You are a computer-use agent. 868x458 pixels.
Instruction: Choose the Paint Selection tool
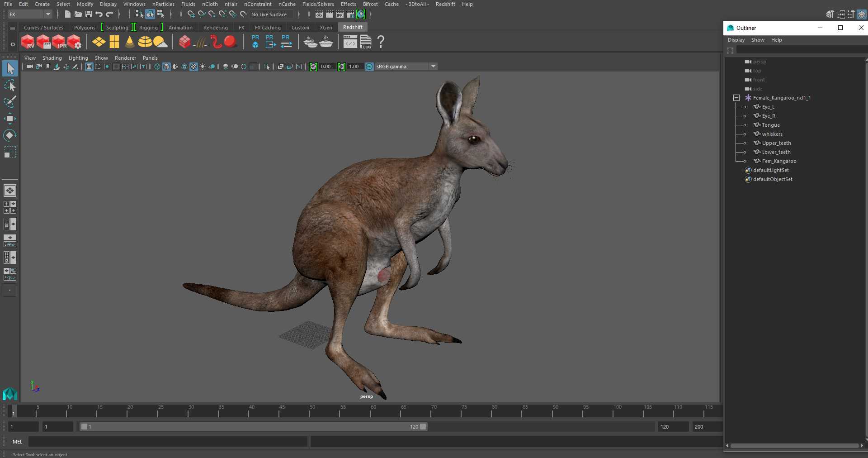point(9,102)
